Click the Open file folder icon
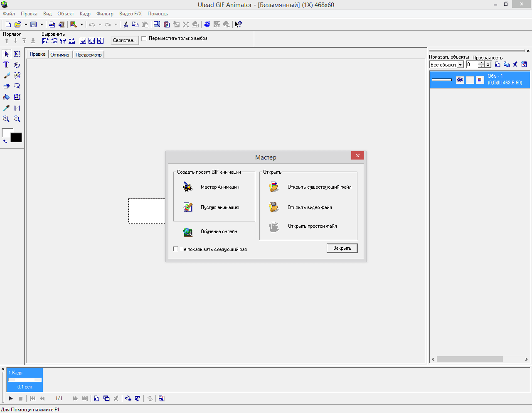Viewport: 532px width, 413px height. tap(18, 25)
